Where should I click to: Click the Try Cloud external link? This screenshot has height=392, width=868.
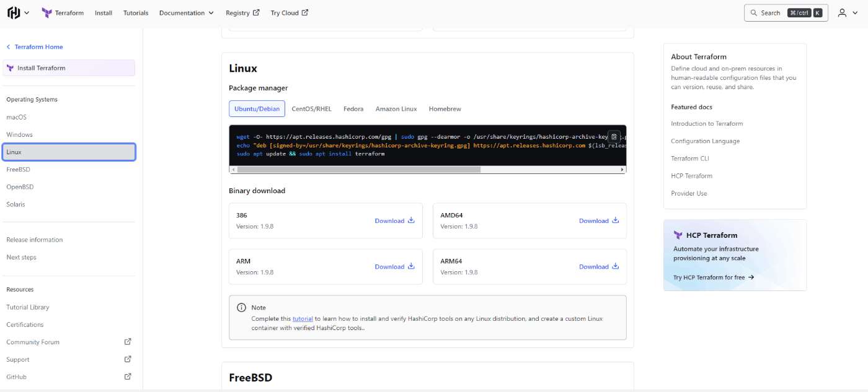click(289, 13)
